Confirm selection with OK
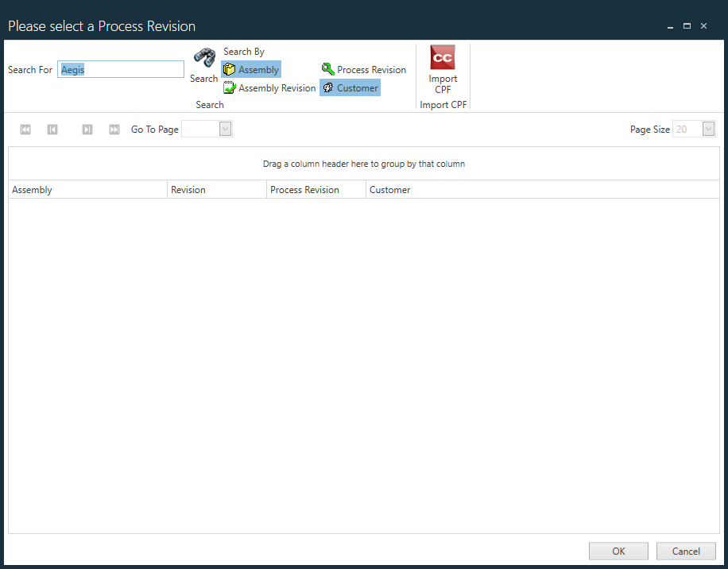Image resolution: width=728 pixels, height=569 pixels. 618,551
